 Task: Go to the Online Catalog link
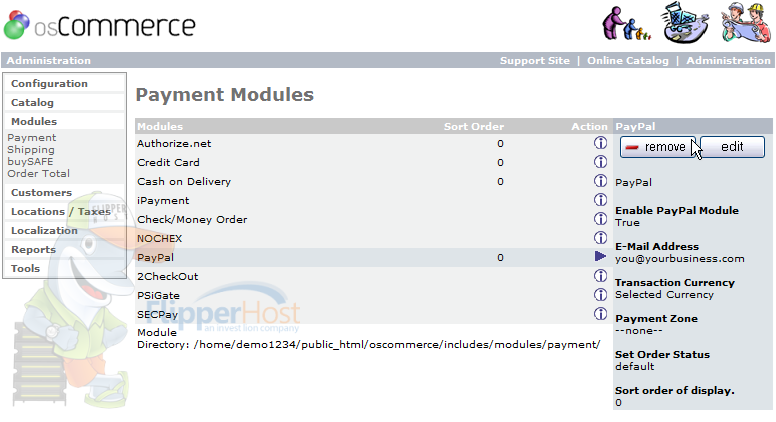coord(628,60)
